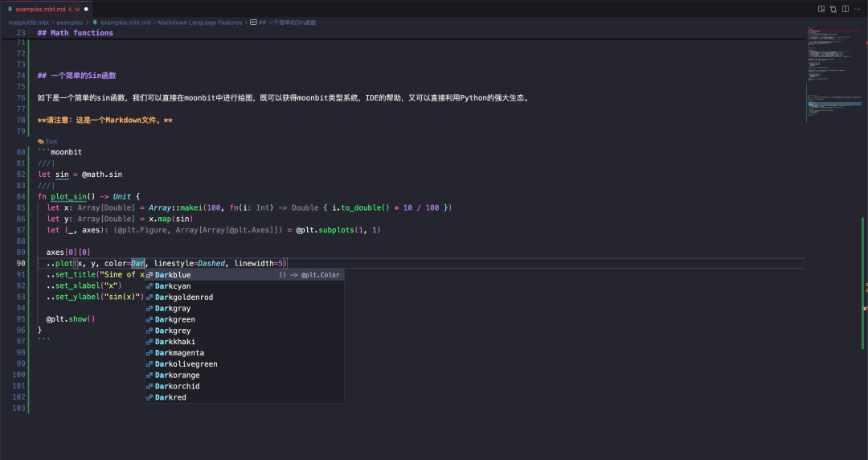Choose Darkgray from the suggestion list

(x=244, y=308)
